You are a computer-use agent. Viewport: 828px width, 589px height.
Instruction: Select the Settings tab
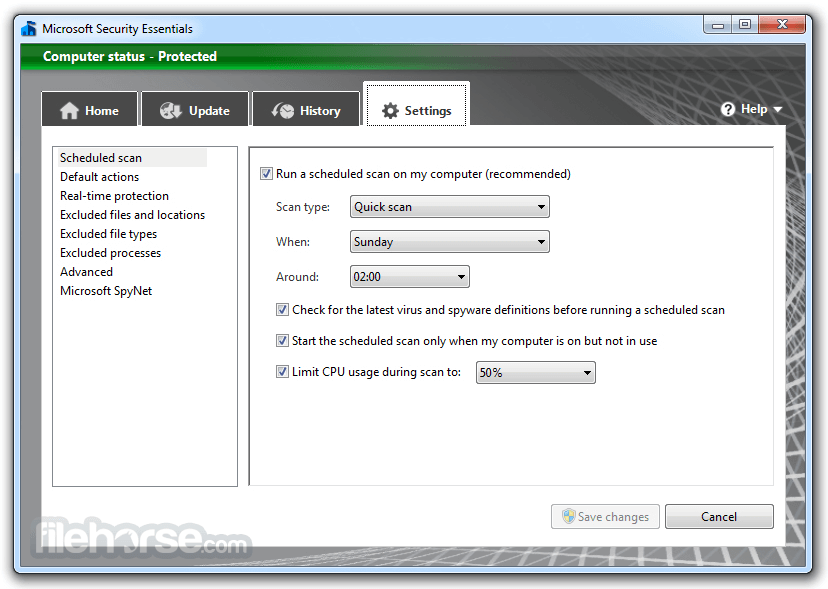click(x=416, y=105)
